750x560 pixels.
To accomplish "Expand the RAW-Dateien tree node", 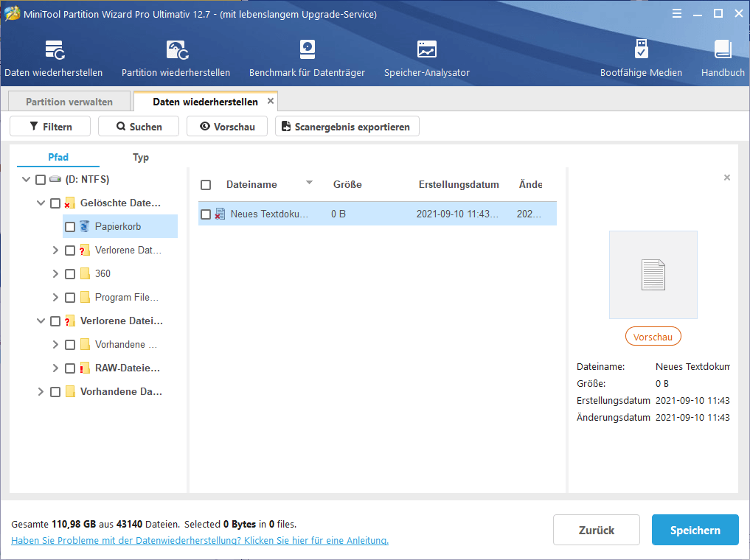I will tap(55, 368).
